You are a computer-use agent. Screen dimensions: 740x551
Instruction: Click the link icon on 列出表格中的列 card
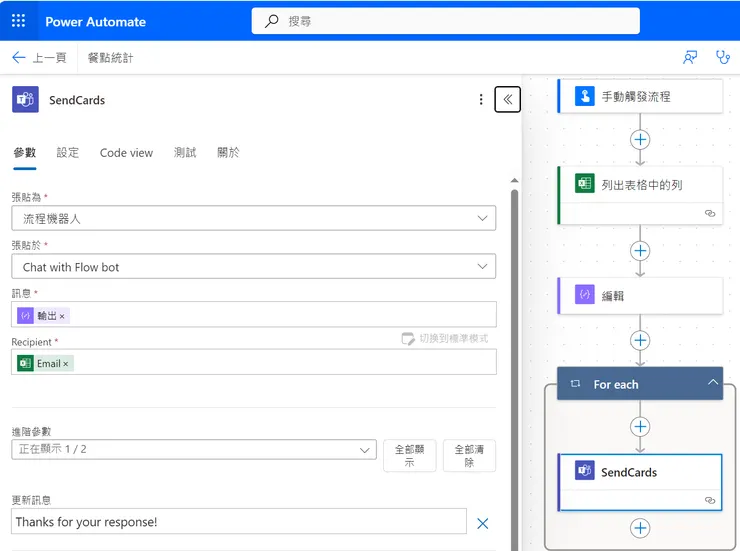[710, 213]
